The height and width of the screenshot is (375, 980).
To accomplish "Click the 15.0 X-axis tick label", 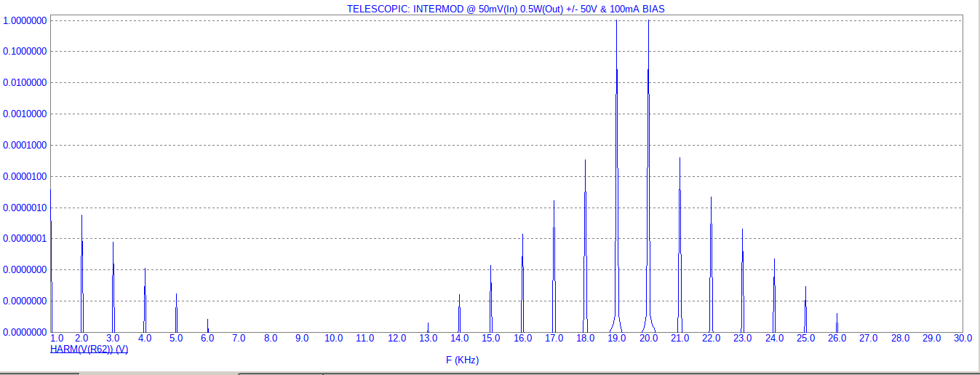I will [x=491, y=339].
